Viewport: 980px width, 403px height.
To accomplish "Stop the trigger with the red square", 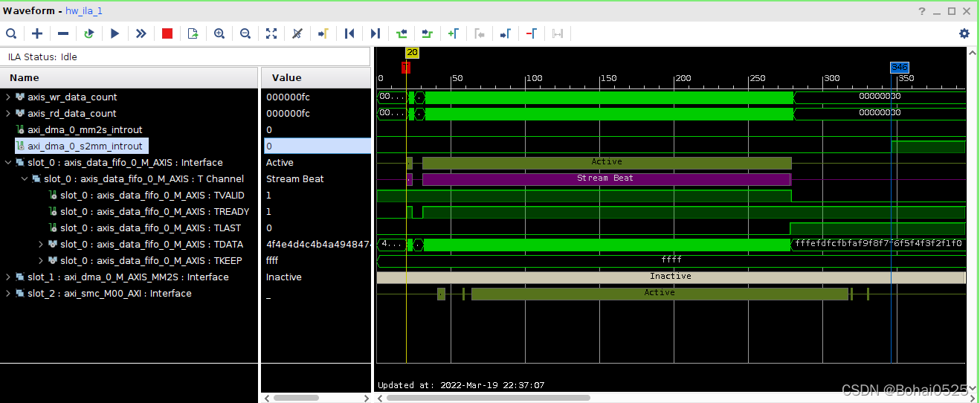I will 167,33.
